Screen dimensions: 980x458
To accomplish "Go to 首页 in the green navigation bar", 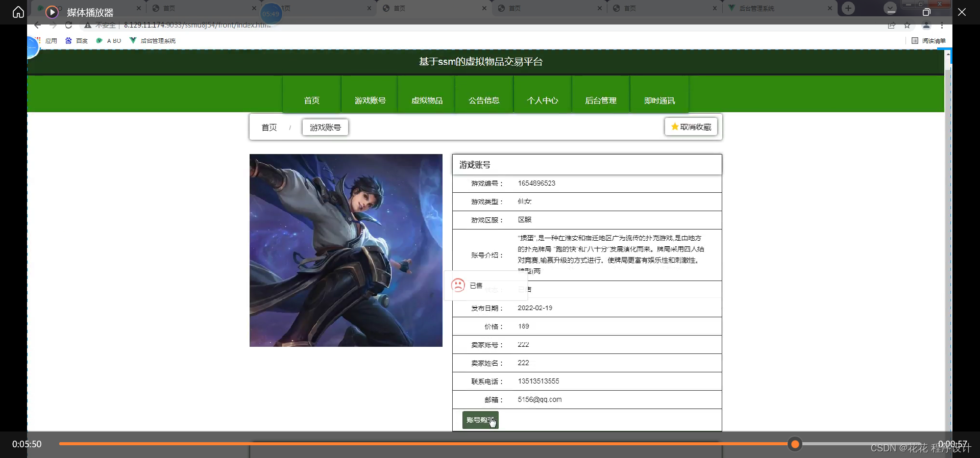I will [x=312, y=94].
